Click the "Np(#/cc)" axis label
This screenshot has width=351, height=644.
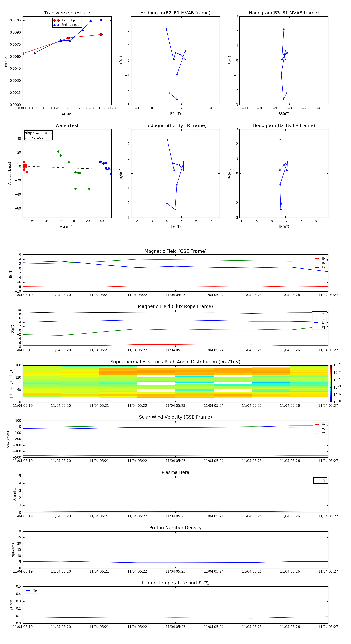13,550
